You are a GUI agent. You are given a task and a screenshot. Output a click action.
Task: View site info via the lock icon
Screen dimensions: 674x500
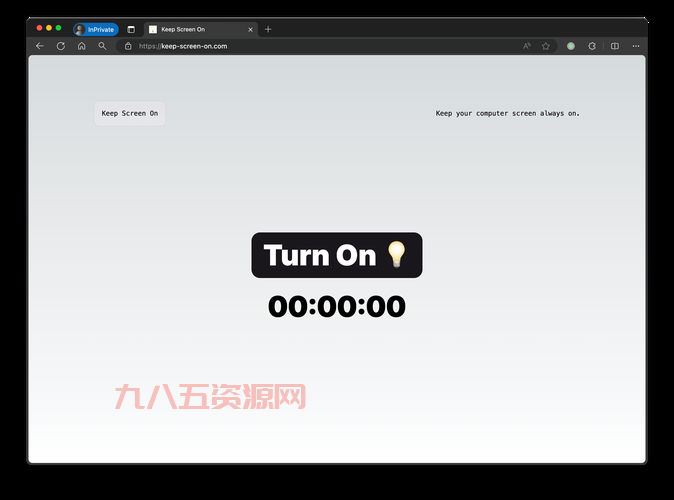pyautogui.click(x=128, y=46)
